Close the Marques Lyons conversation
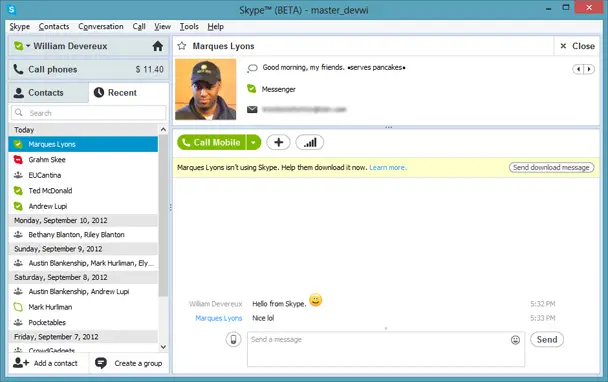 coord(577,46)
